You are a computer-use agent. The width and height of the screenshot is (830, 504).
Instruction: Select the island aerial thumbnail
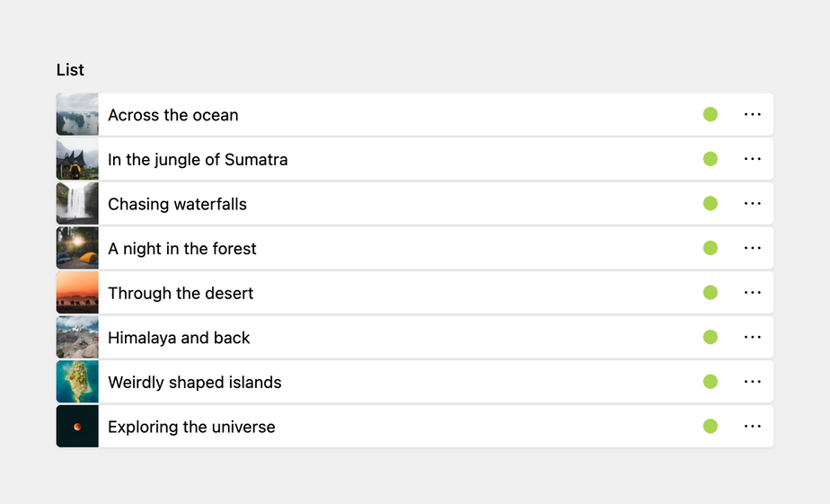tap(77, 382)
